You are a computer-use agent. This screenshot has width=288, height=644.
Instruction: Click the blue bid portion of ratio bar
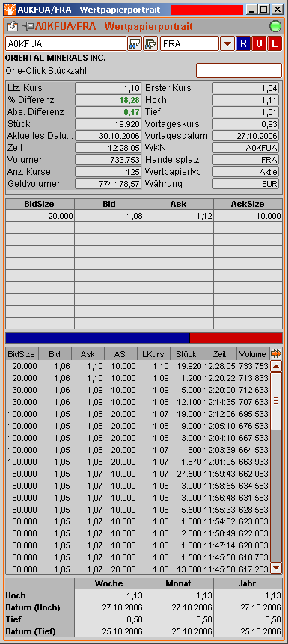pos(97,338)
